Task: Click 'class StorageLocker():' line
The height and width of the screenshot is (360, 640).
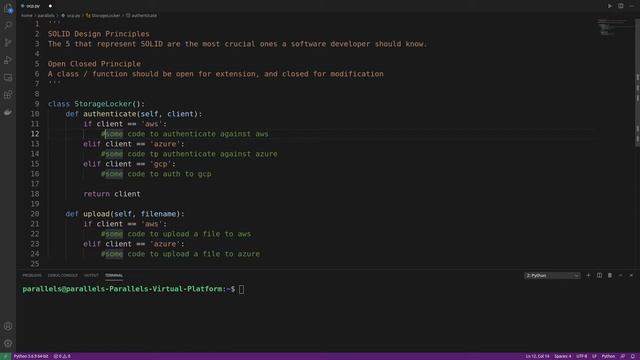Action: [x=96, y=104]
